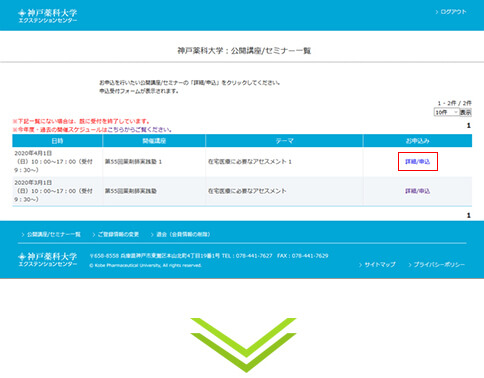Viewport: 484px width, 378px height.
Task: Click the サイトマップ footer link
Action: click(x=377, y=265)
